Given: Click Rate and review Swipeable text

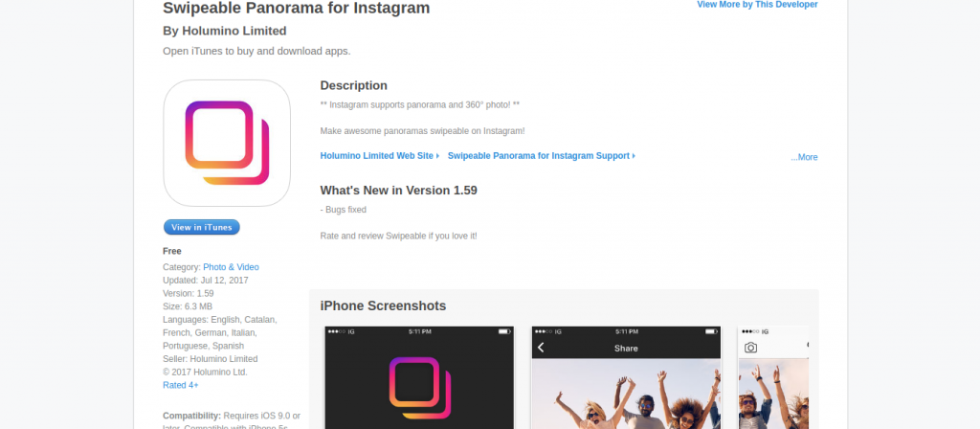Looking at the screenshot, I should point(399,236).
